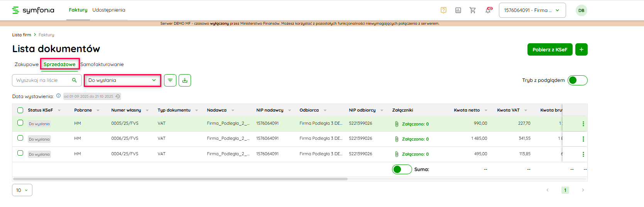Open the company selector 1576064091 dropdown
The width and height of the screenshot is (644, 207).
(532, 10)
